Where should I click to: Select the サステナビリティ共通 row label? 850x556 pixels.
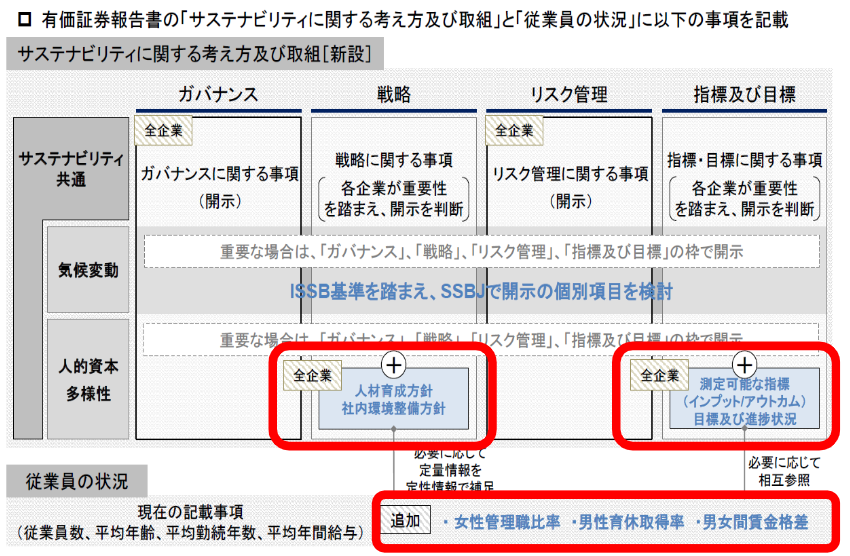tap(71, 169)
